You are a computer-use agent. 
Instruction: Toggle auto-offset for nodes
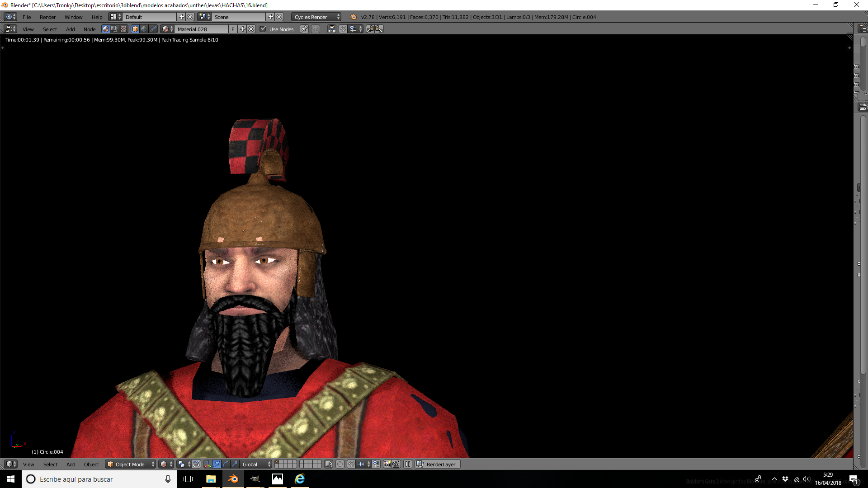click(332, 29)
